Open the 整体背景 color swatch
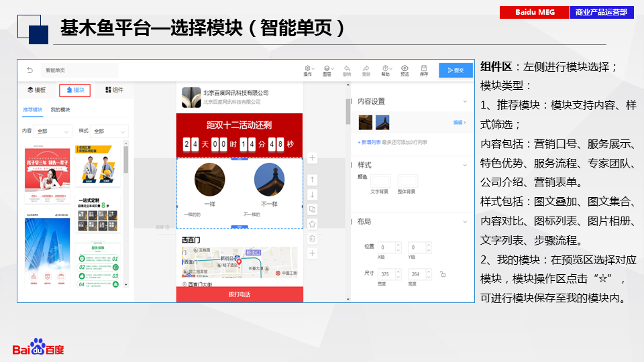The width and height of the screenshot is (644, 362). point(407,180)
